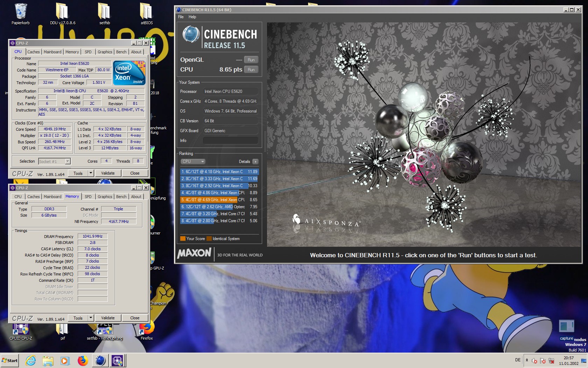The image size is (588, 368).
Task: Click the Intel Xeon inside logo
Action: coord(129,73)
